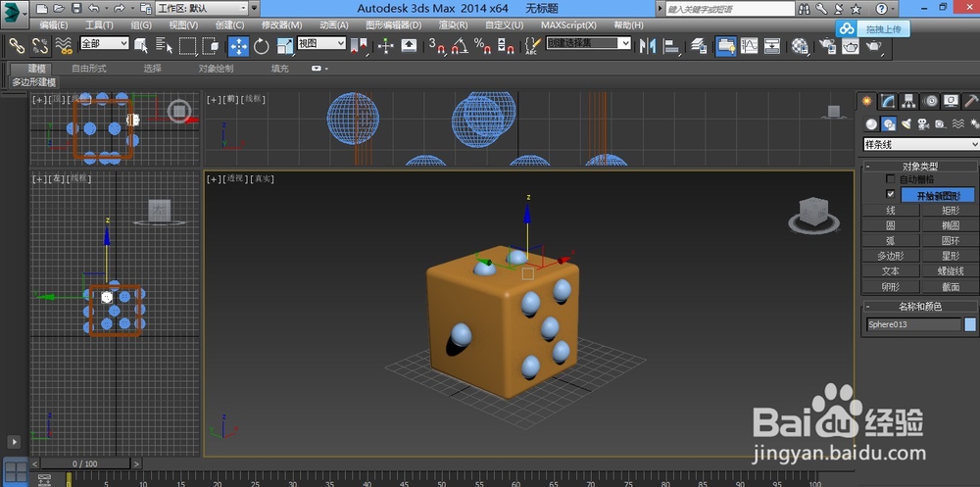Click the time slider 0 / 100 bar
This screenshot has height=487, width=980.
click(x=85, y=463)
